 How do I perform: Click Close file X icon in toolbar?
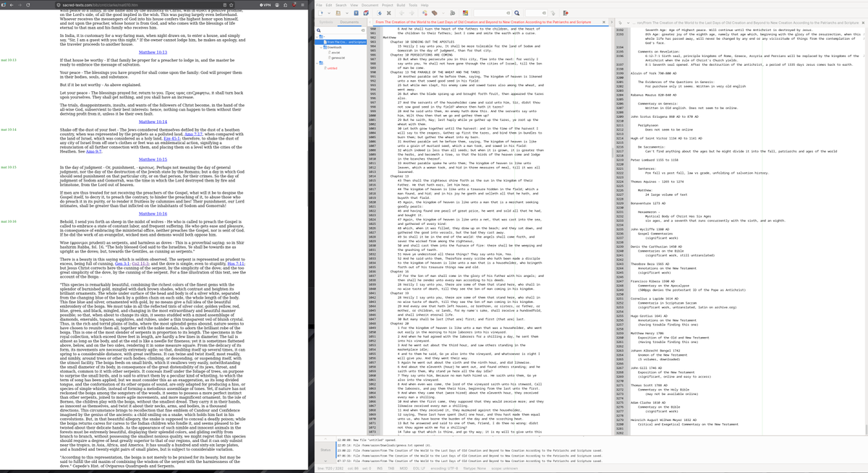click(389, 12)
